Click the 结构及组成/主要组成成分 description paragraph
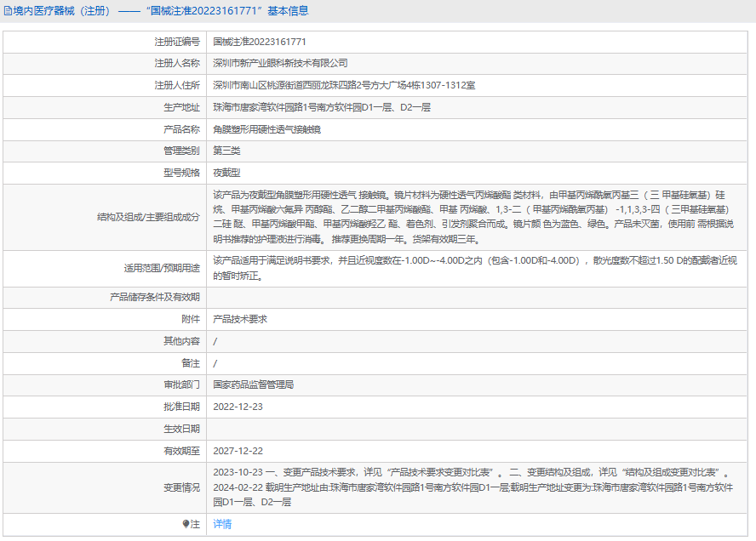The height and width of the screenshot is (541, 756). pos(472,217)
